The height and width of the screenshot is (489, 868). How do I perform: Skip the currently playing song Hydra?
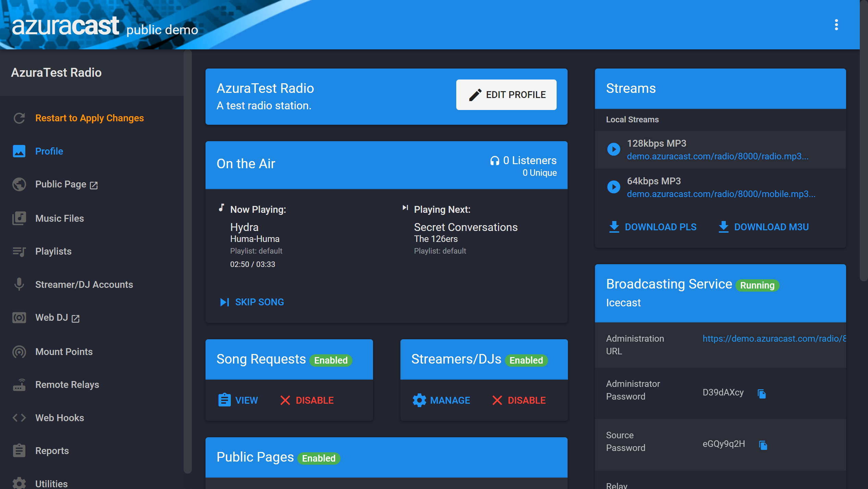tap(252, 302)
